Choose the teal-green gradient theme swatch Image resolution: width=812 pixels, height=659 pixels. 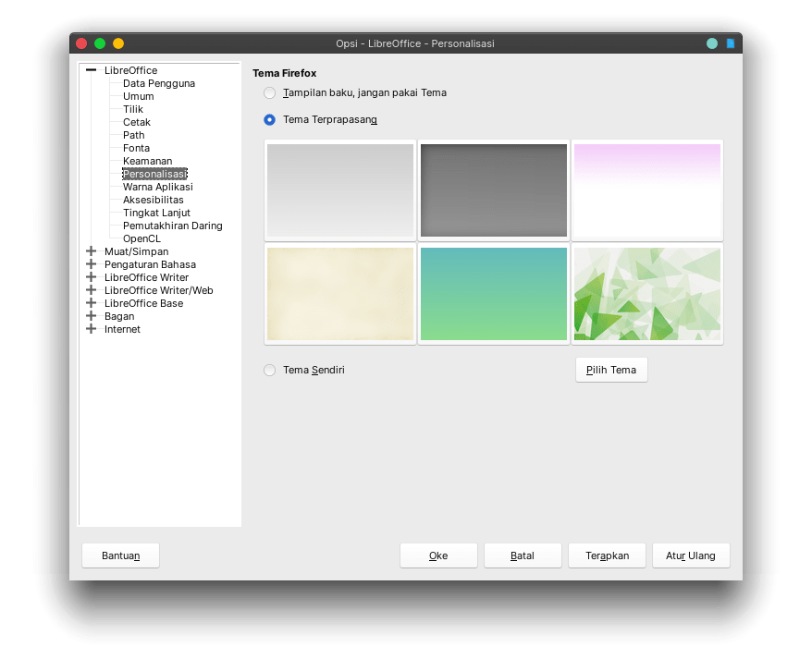(x=494, y=294)
